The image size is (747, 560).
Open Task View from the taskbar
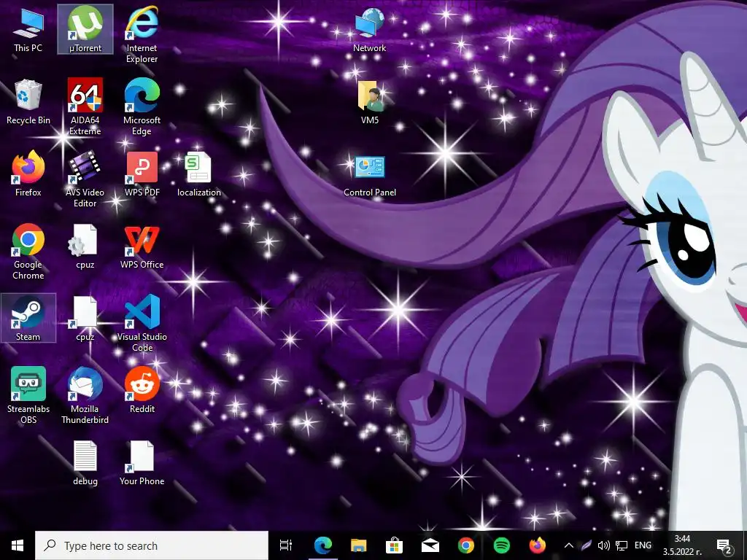pos(286,545)
